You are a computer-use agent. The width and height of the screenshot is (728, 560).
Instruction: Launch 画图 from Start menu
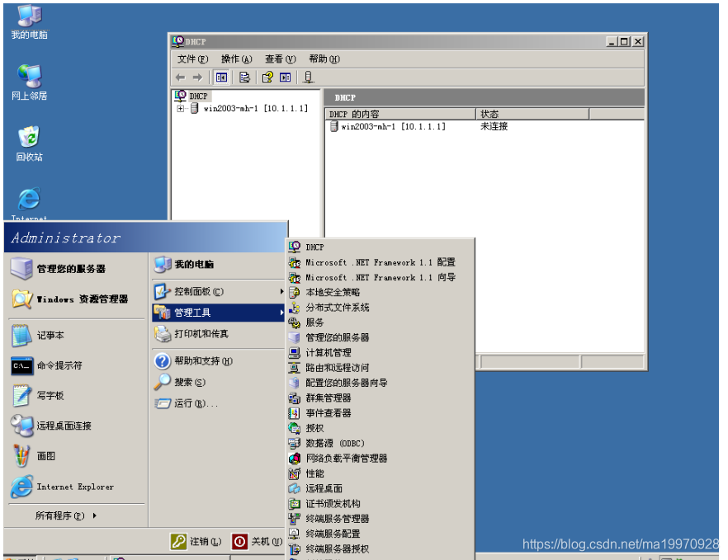76,456
